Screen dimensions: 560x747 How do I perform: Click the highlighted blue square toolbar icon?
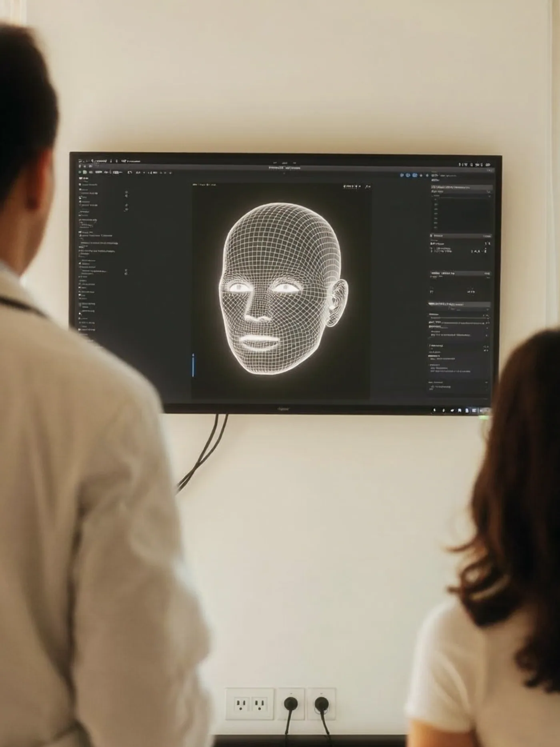coord(415,175)
